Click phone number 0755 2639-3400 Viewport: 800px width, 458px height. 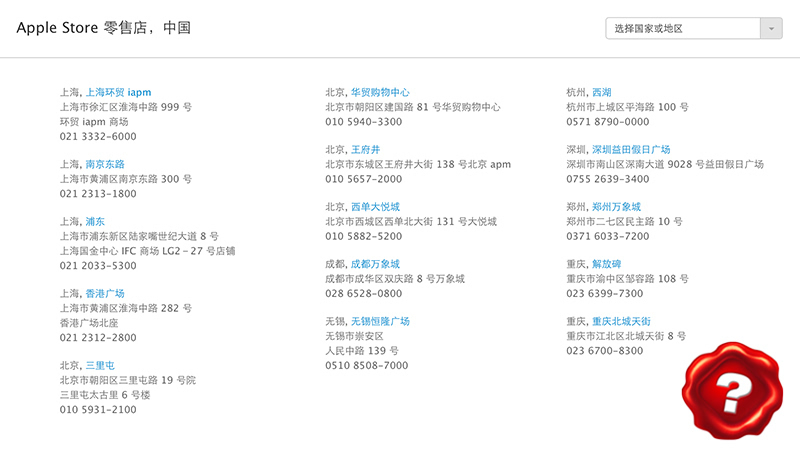coord(608,179)
